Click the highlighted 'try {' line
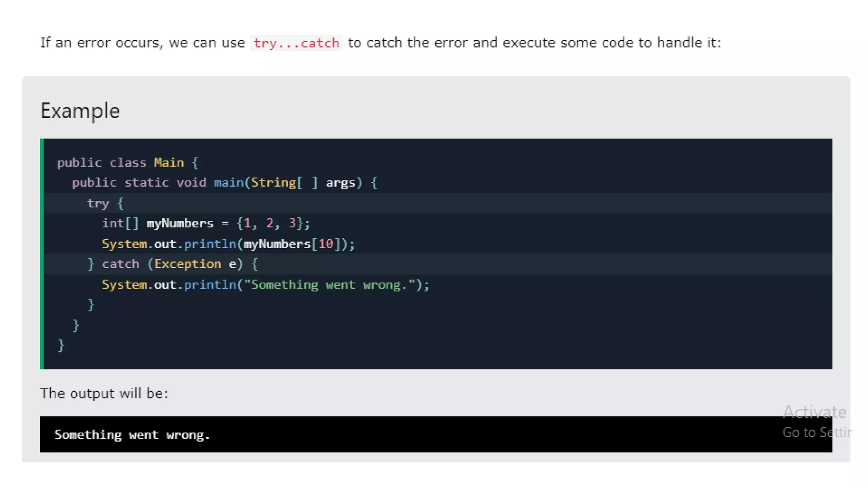 tap(105, 203)
